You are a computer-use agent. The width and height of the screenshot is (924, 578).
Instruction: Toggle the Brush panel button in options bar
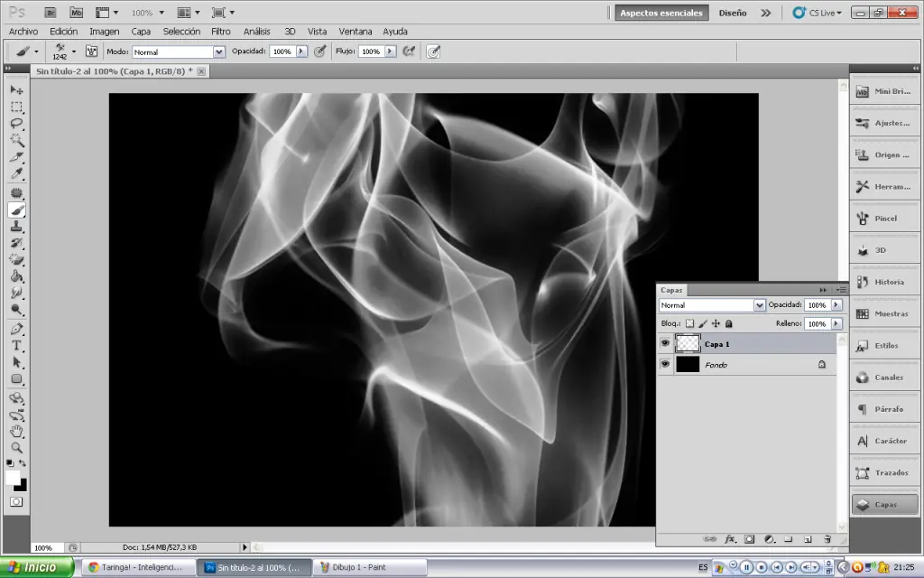click(91, 51)
